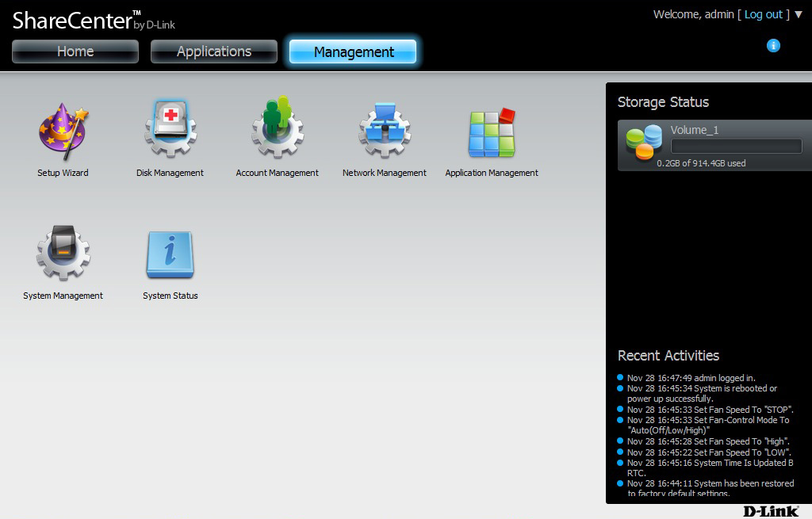This screenshot has width=812, height=519.
Task: Click the Disk Management label
Action: click(170, 173)
